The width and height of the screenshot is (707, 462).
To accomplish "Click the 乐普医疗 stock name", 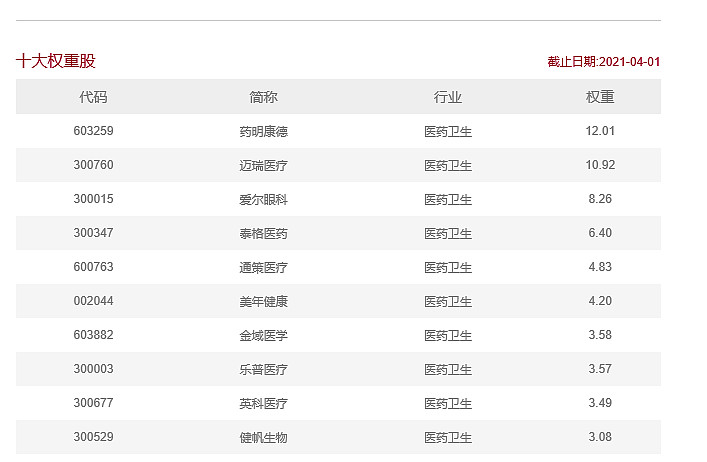I will click(263, 369).
